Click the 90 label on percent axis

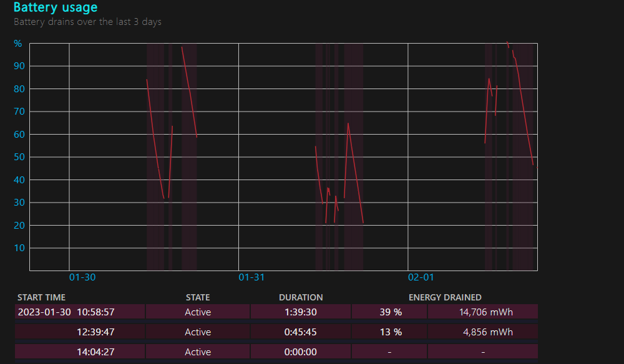[19, 66]
